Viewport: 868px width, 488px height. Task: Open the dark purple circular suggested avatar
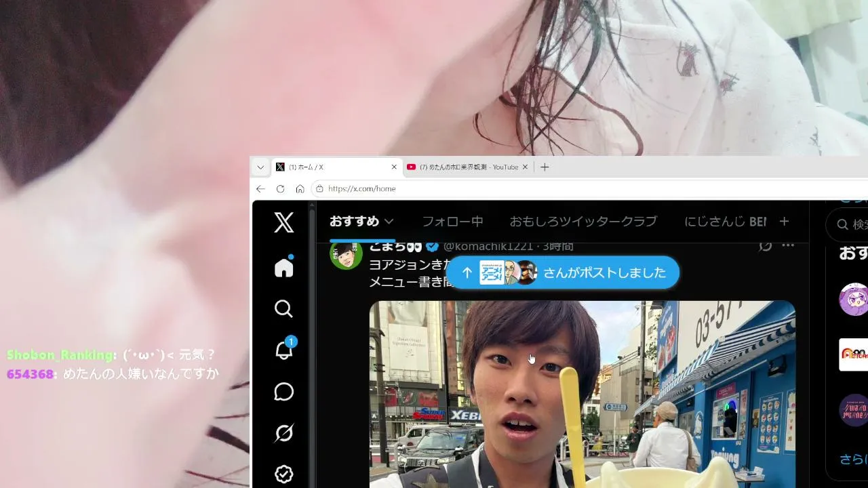(x=854, y=410)
